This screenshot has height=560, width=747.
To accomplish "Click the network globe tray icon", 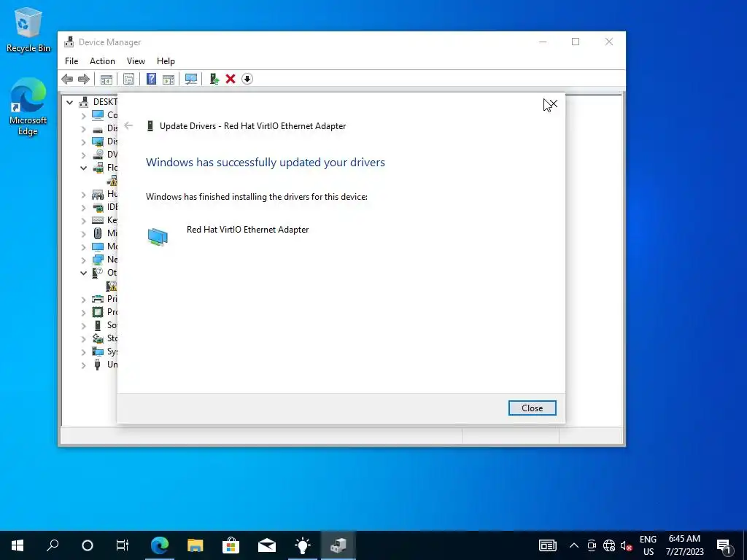I will (609, 545).
